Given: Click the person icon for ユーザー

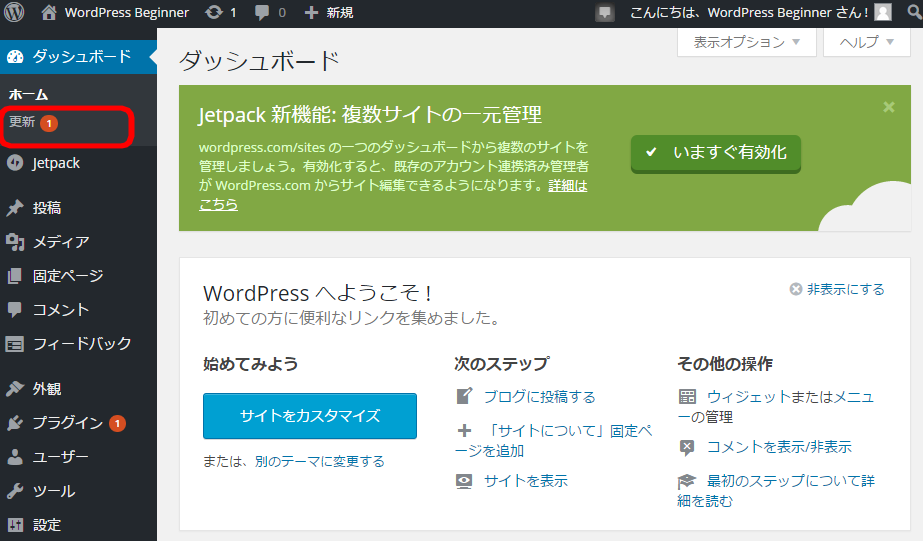Looking at the screenshot, I should click(15, 457).
